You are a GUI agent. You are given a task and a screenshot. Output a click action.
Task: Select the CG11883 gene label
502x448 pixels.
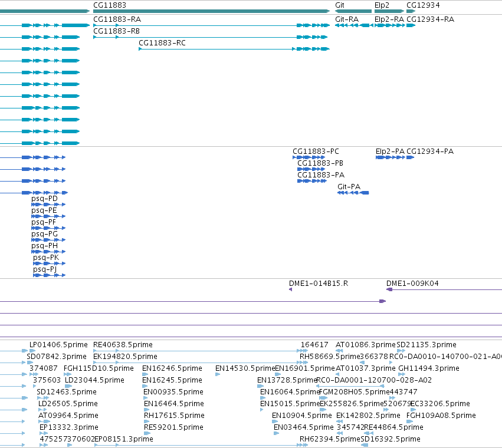(x=110, y=5)
